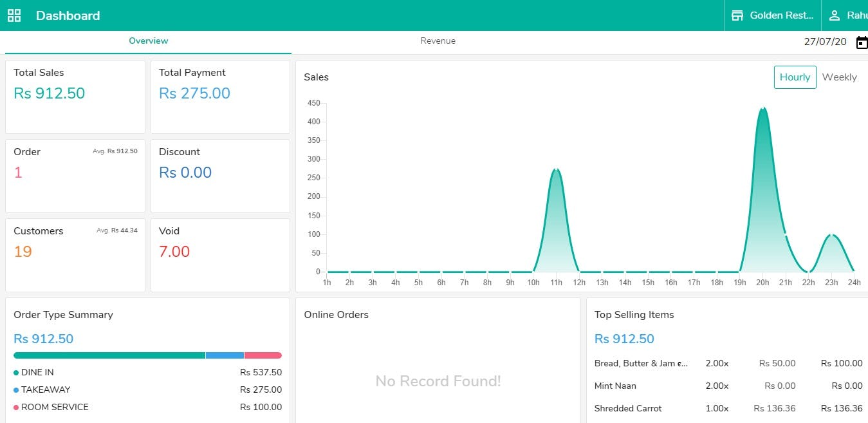The width and height of the screenshot is (868, 423).
Task: Enable the Weekly sales view
Action: coord(839,77)
